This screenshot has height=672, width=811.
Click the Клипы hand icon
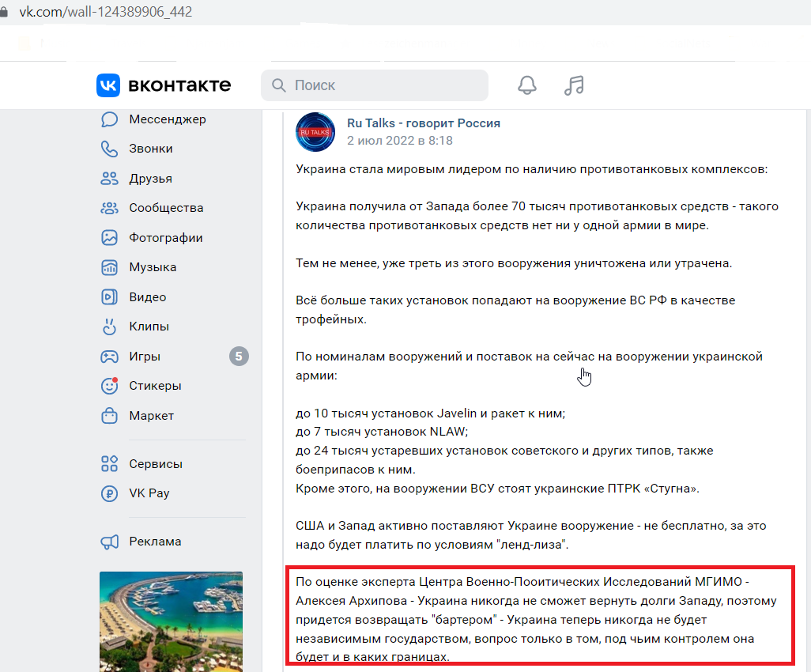(109, 327)
